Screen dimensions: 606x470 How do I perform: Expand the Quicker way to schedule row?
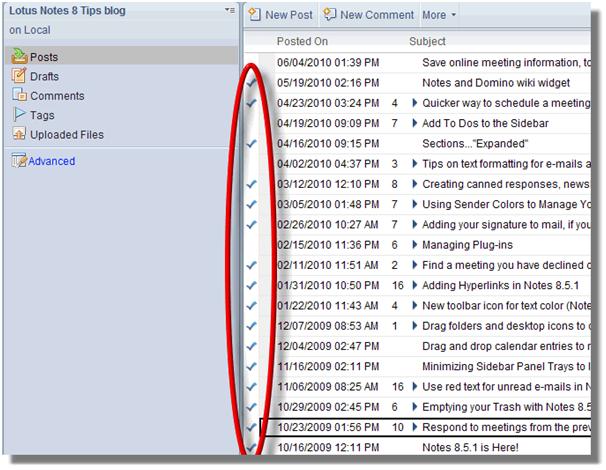(415, 103)
